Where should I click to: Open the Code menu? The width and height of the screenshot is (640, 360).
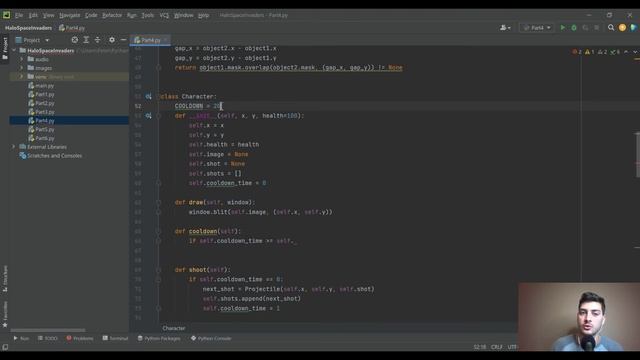pyautogui.click(x=91, y=15)
